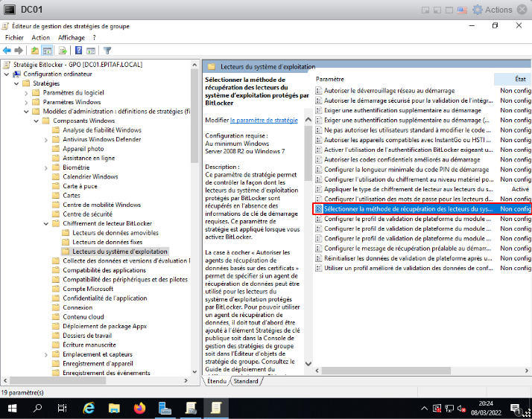This screenshot has height=419, width=532.
Task: Collapse Chiffrement de lecteur BitLocker node
Action: click(x=46, y=223)
